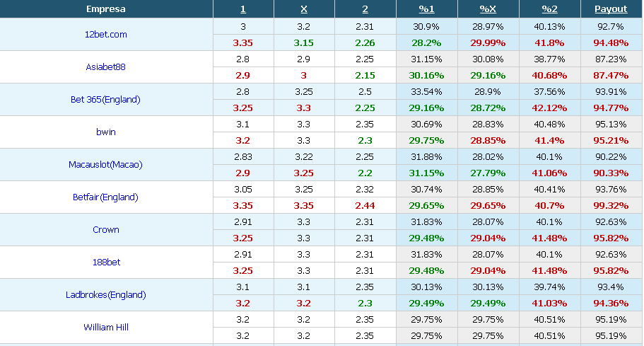Image resolution: width=644 pixels, height=346 pixels.
Task: Select 12bet.com current away odds 2.26
Action: coord(365,42)
